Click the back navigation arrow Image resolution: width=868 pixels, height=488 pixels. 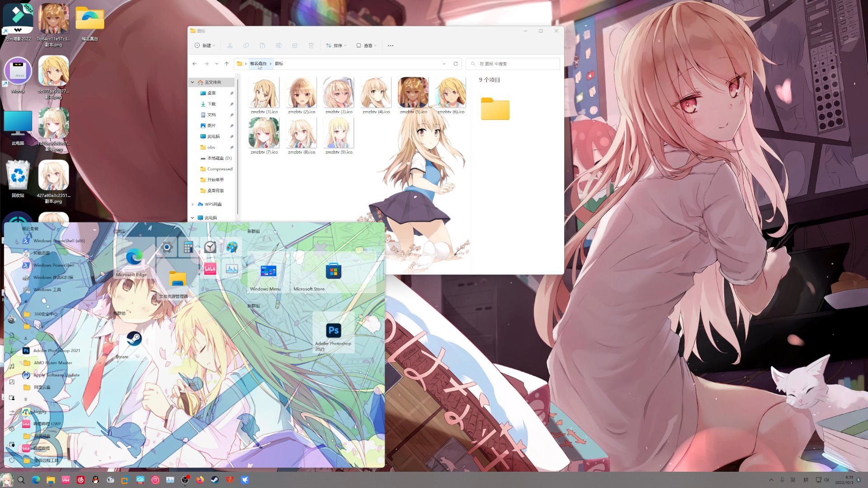tap(194, 64)
